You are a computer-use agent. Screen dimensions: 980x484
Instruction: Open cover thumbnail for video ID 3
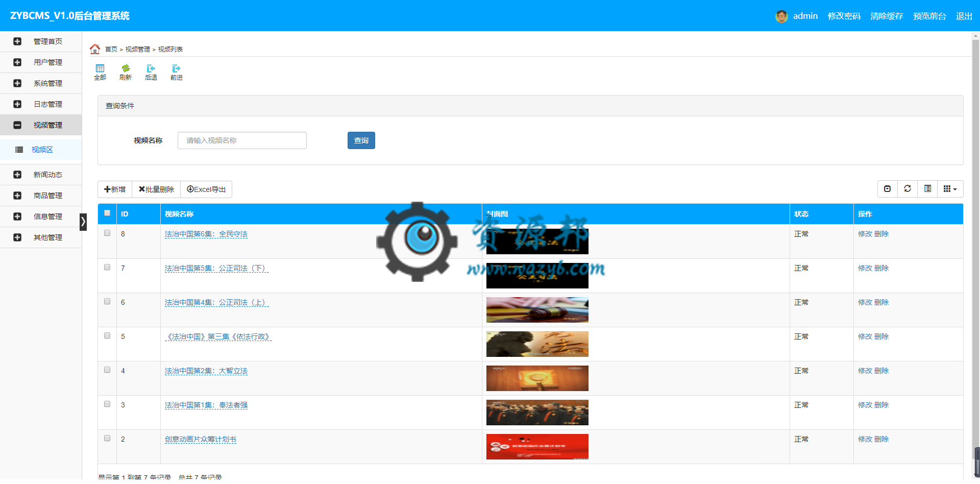(537, 413)
